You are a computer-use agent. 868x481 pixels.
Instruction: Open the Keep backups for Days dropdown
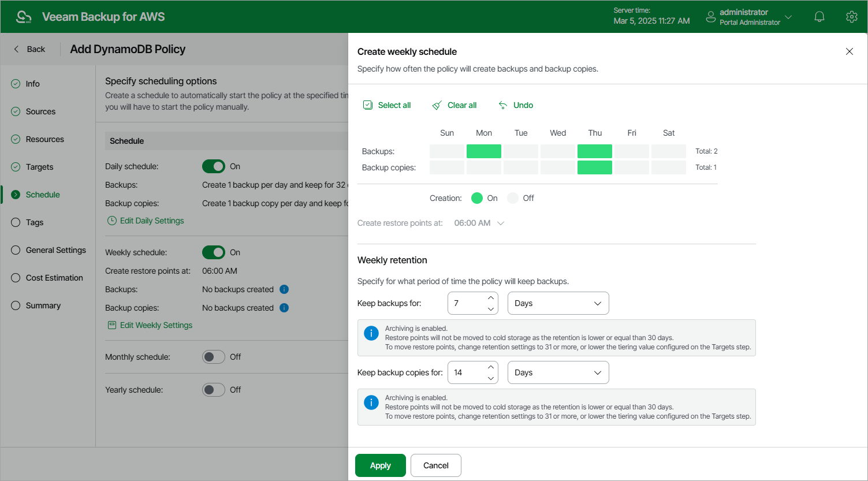558,303
